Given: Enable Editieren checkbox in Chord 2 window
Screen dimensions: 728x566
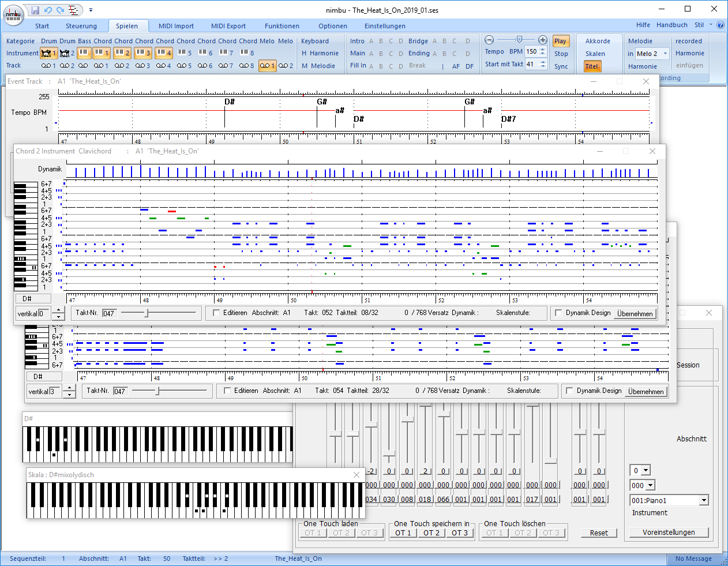Looking at the screenshot, I should (x=216, y=313).
